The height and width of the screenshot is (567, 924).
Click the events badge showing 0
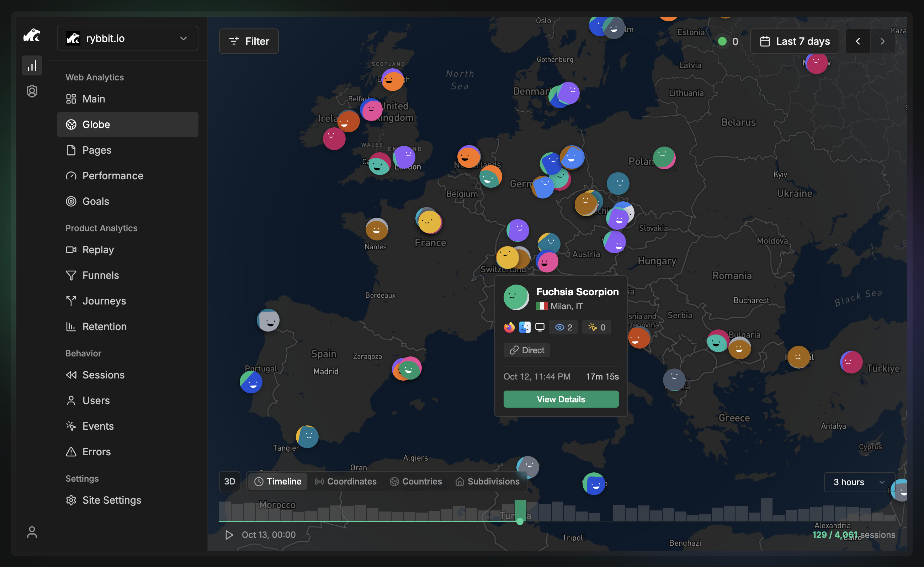tap(597, 327)
